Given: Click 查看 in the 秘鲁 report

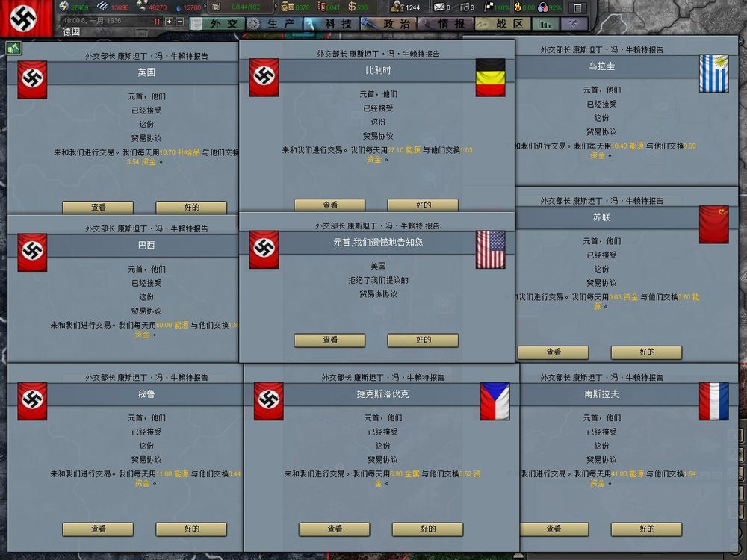Looking at the screenshot, I should (98, 529).
